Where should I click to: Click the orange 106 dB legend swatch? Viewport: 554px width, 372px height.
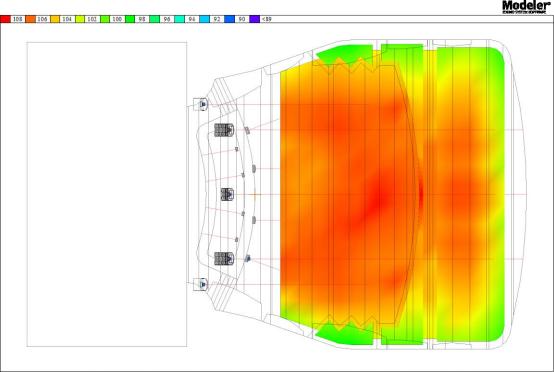[x=30, y=19]
